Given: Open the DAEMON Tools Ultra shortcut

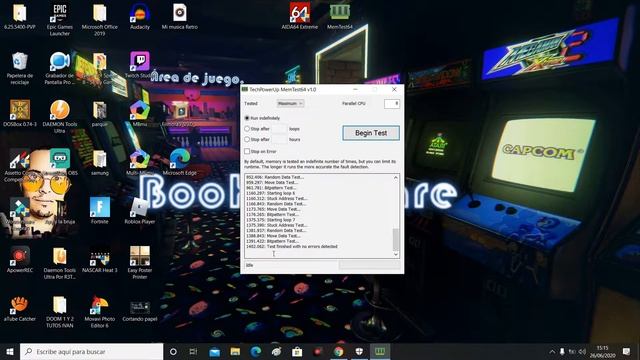Looking at the screenshot, I should click(60, 116).
